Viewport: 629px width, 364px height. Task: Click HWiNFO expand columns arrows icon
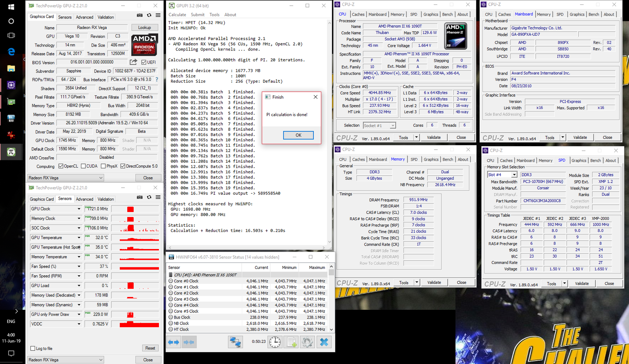pyautogui.click(x=173, y=342)
